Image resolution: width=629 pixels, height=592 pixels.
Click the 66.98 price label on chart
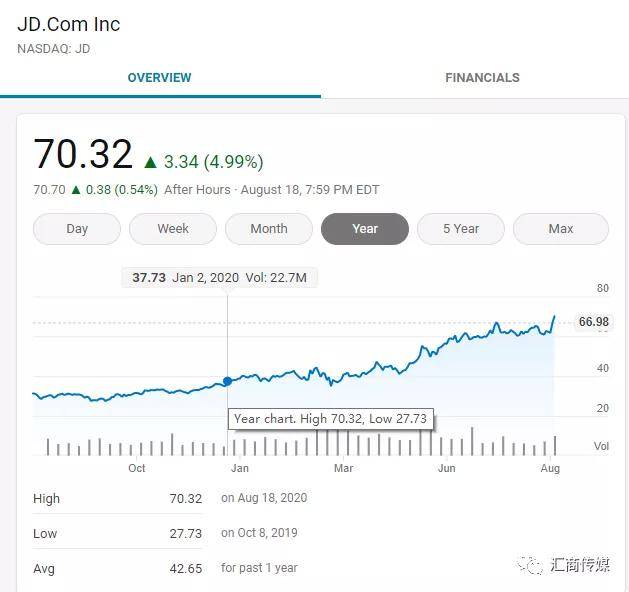tap(593, 322)
